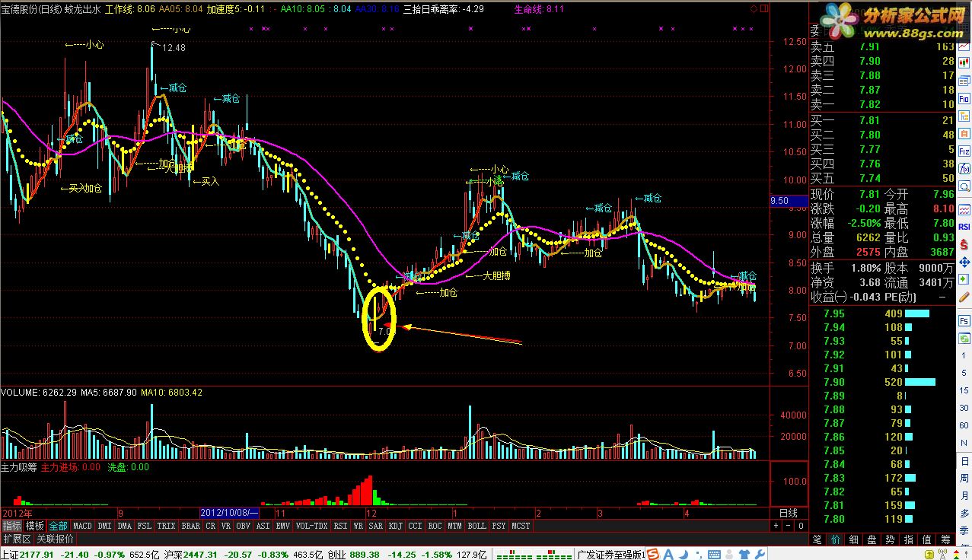
Task: Apply the KDJ indicator
Action: [x=395, y=526]
